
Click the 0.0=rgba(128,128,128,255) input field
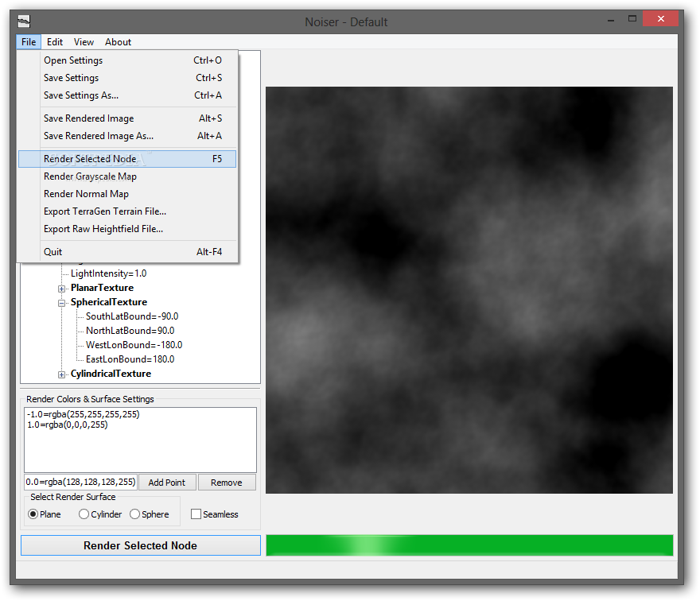click(x=80, y=482)
